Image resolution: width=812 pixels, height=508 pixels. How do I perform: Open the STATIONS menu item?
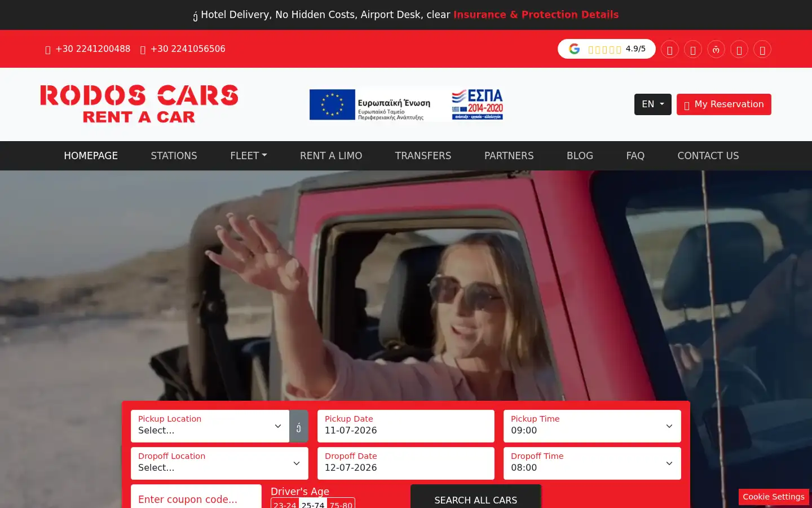click(x=174, y=156)
